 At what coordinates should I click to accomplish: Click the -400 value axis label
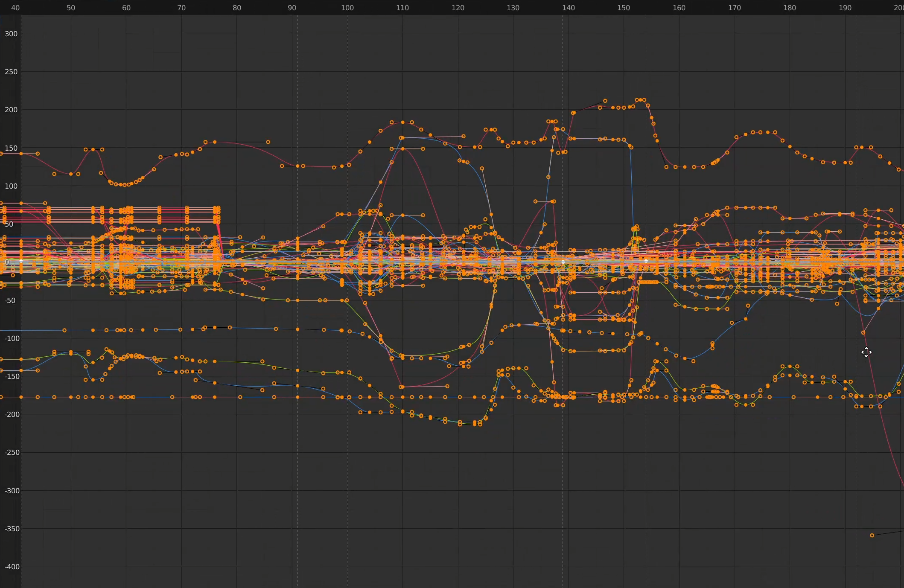pyautogui.click(x=12, y=567)
